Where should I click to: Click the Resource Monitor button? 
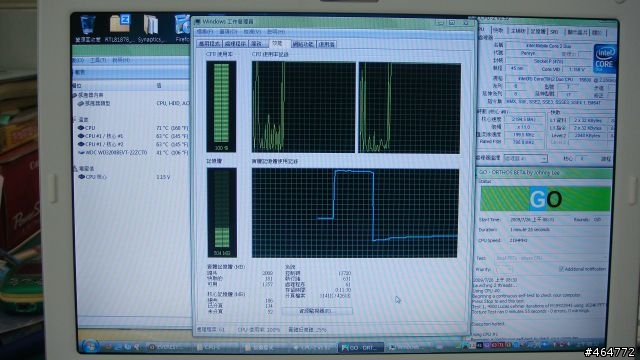click(317, 311)
